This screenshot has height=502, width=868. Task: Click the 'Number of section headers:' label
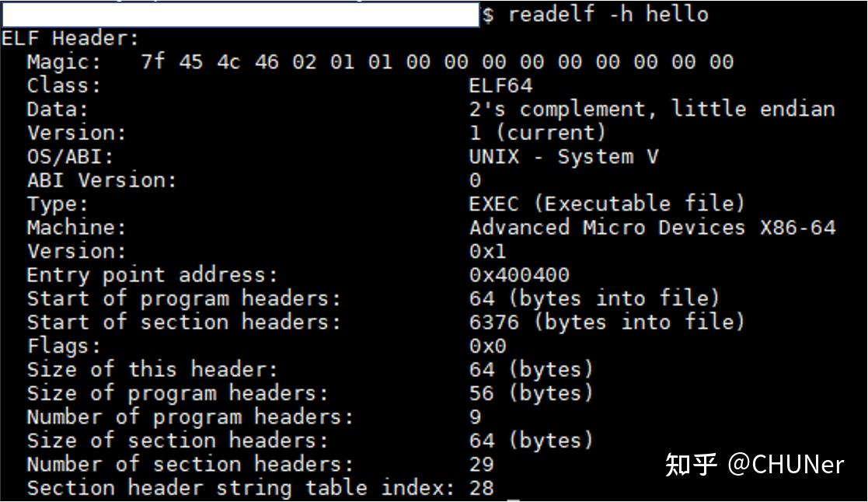pyautogui.click(x=190, y=464)
